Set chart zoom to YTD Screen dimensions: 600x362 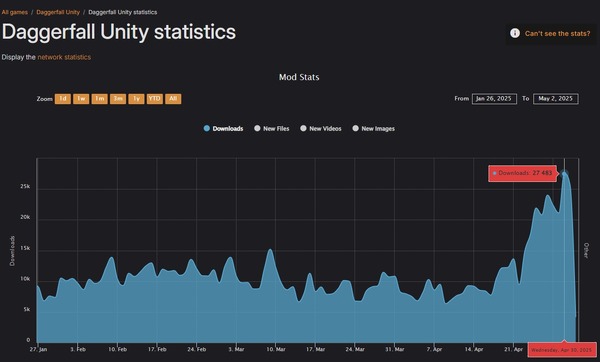pyautogui.click(x=155, y=99)
